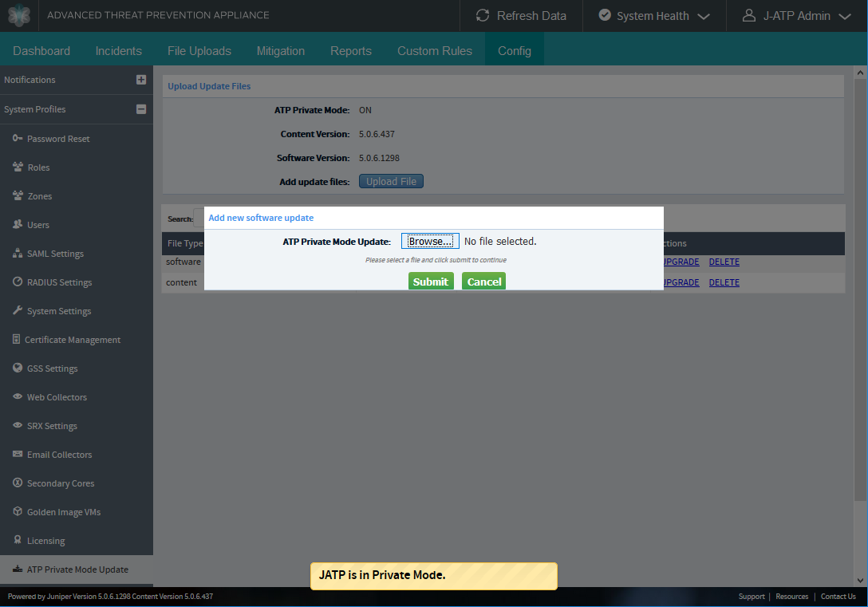Click the System Health checkmark icon
868x607 pixels.
[x=605, y=15]
